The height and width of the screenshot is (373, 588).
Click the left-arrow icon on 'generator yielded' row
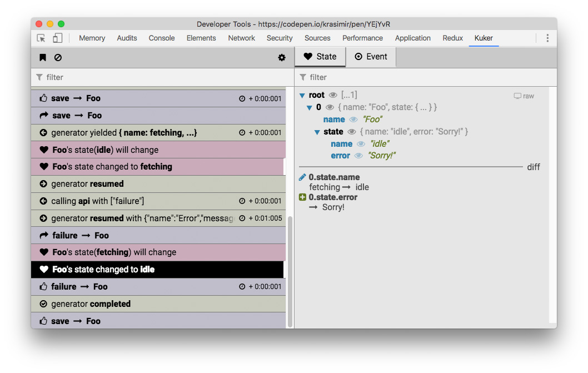(x=43, y=133)
